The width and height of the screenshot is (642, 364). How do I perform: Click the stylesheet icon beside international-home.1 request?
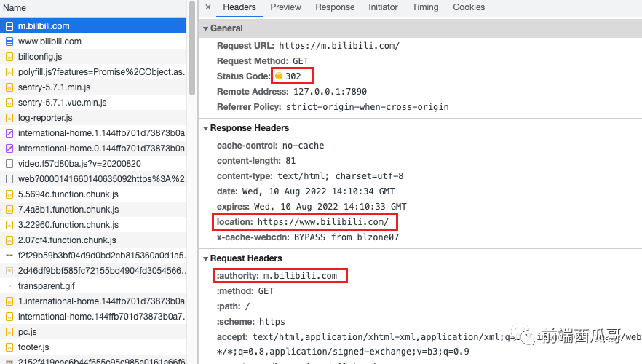[9, 133]
